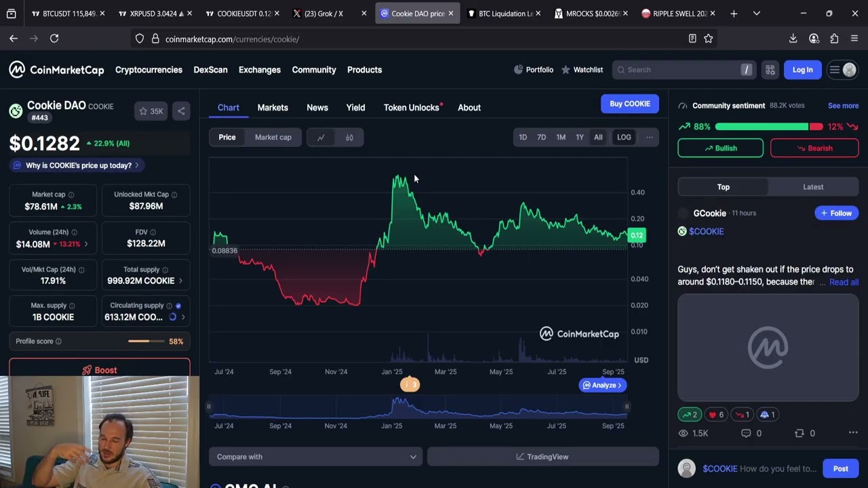Select the 1M time range
Screen dimensions: 868x488
click(561, 138)
